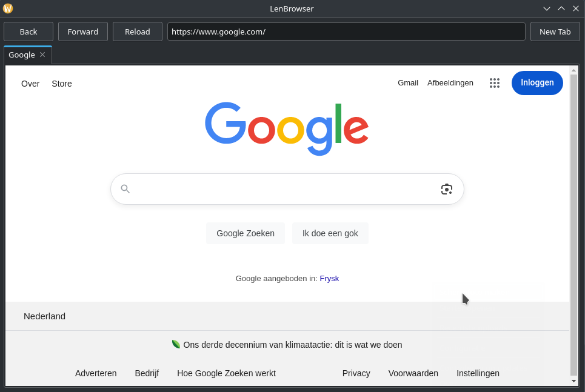This screenshot has width=585, height=392.
Task: Open the Bedrijf footer link
Action: pos(147,373)
